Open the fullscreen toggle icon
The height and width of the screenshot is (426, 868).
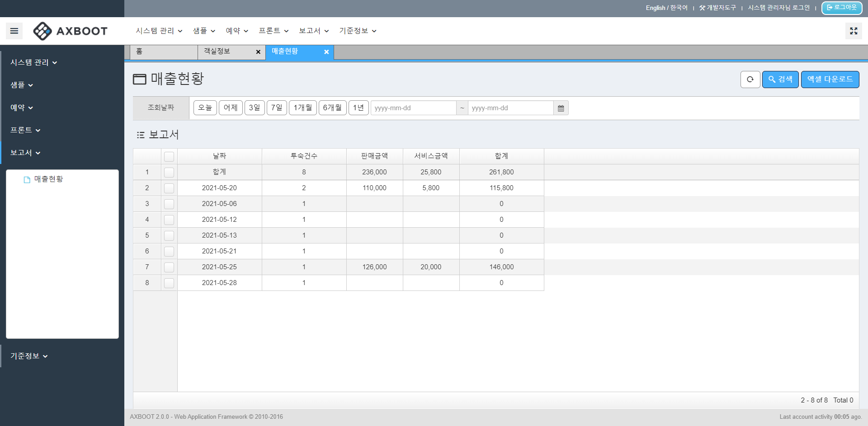[854, 31]
